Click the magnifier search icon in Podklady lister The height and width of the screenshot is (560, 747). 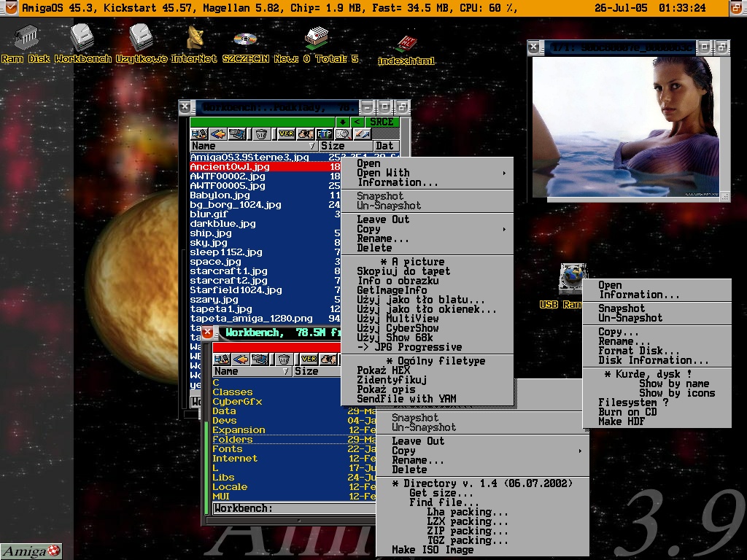tap(343, 134)
